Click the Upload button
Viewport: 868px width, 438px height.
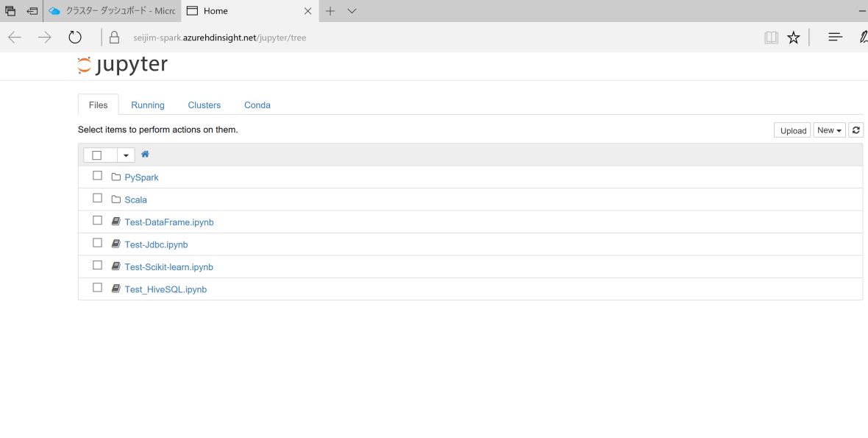791,130
